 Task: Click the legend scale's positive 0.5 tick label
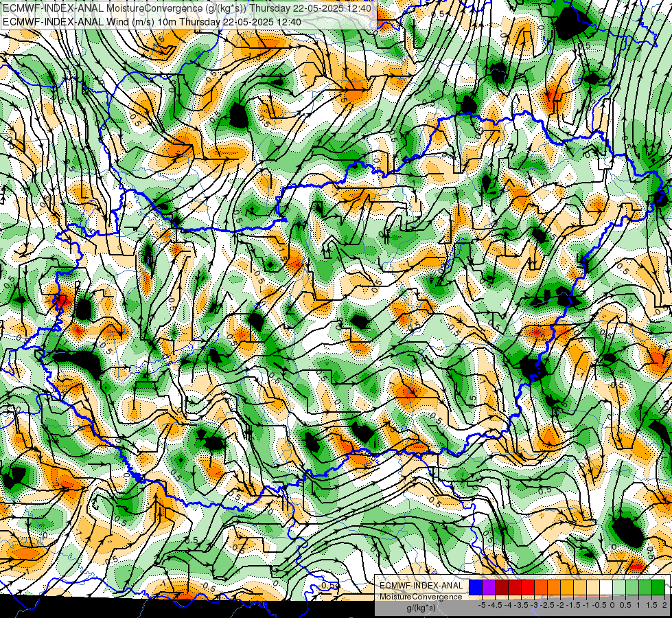625,605
